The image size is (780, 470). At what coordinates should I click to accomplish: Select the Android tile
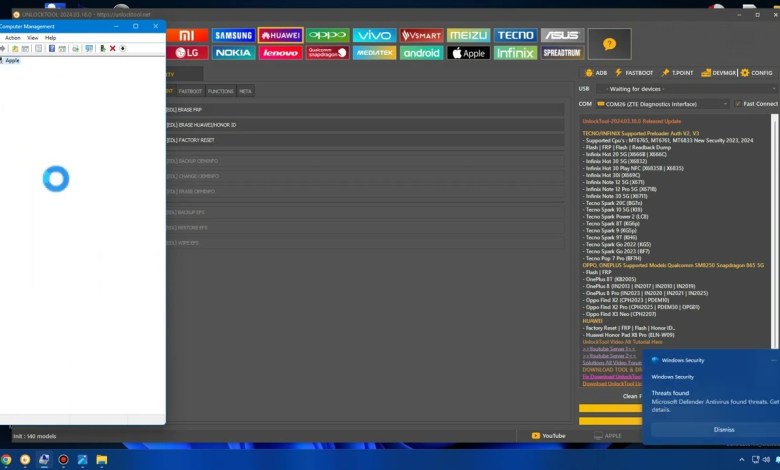[421, 53]
